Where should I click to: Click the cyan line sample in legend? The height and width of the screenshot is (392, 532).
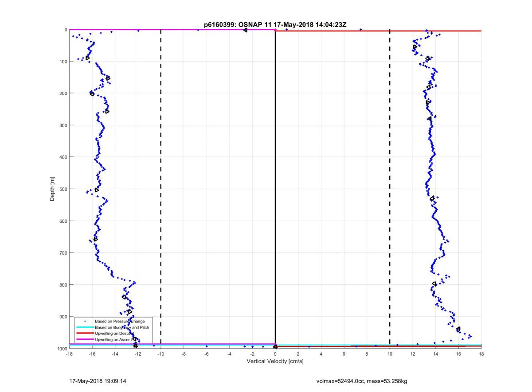click(85, 327)
